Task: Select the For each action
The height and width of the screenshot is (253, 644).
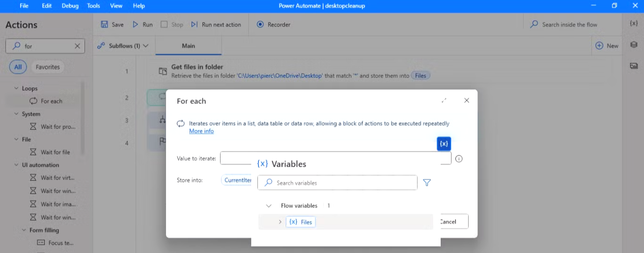Action: (46, 101)
